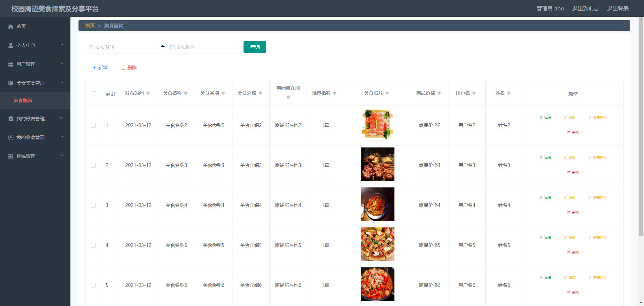644x306 pixels.
Task: Sort by 用户名 column
Action: (474, 93)
